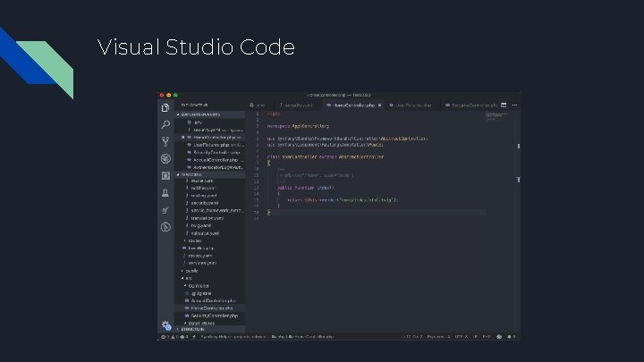Screen dimensions: 644x362
Task: Click the Symfony 'sf' activity bar icon
Action: point(165,210)
